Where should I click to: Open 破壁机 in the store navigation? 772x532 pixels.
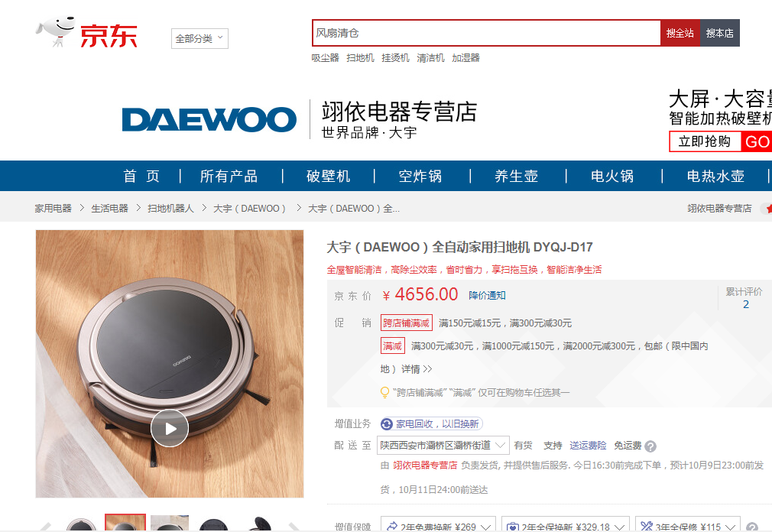329,176
